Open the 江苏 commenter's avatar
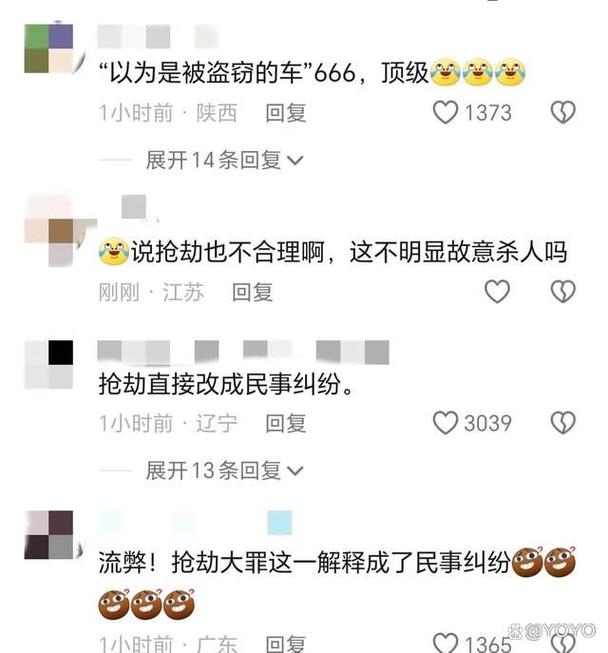The image size is (608, 653). pos(49,230)
